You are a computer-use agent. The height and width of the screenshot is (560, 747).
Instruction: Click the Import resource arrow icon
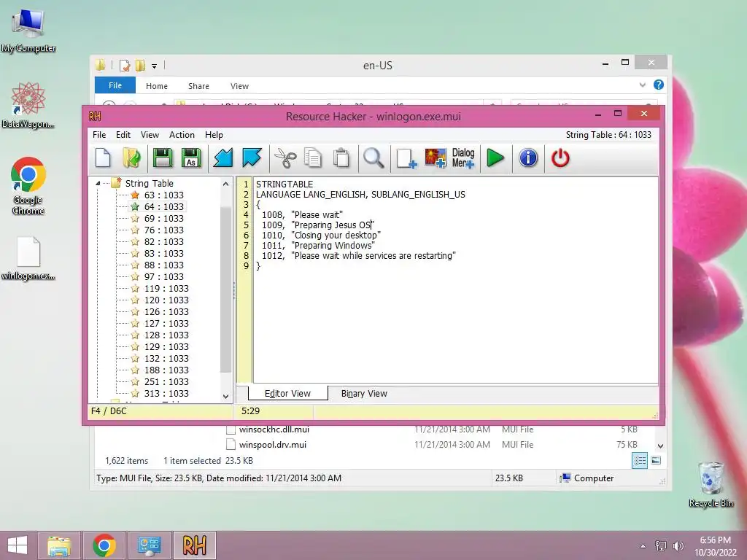pyautogui.click(x=223, y=158)
